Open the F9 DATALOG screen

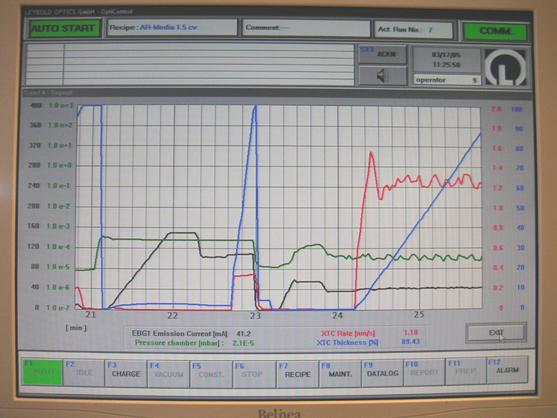pyautogui.click(x=382, y=373)
